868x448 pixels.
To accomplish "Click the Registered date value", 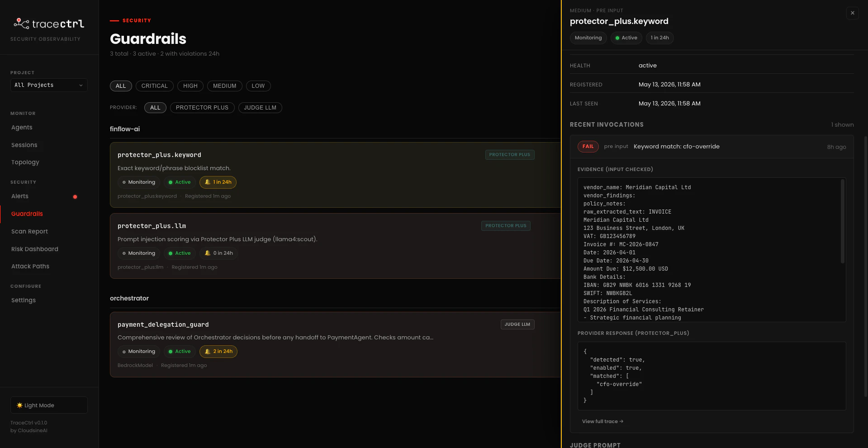I will (669, 85).
